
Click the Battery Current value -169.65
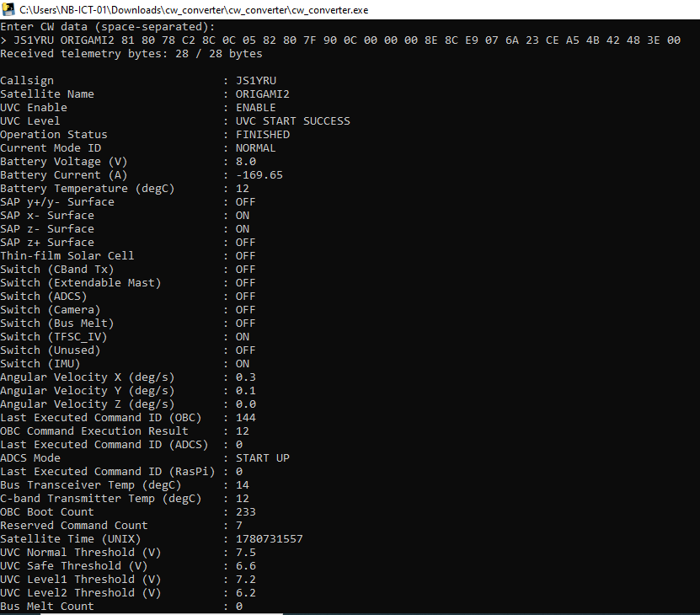259,175
